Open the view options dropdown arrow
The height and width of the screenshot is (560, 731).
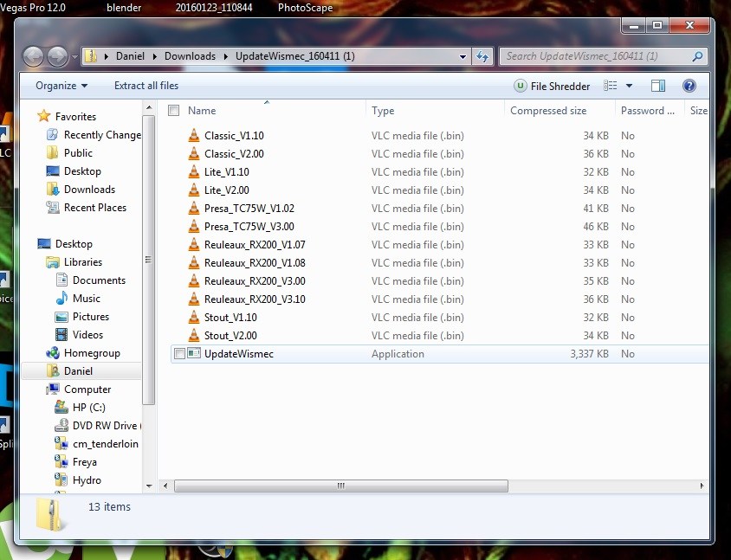coord(629,86)
